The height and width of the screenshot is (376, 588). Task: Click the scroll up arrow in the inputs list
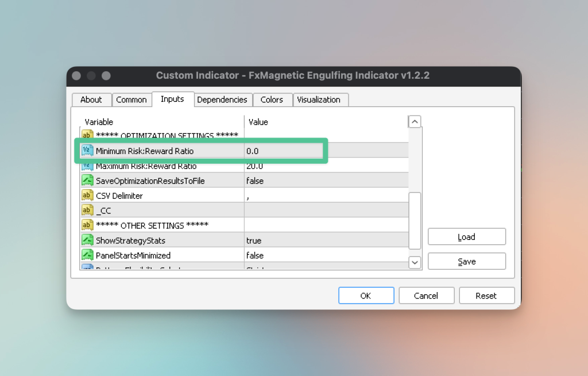point(415,121)
